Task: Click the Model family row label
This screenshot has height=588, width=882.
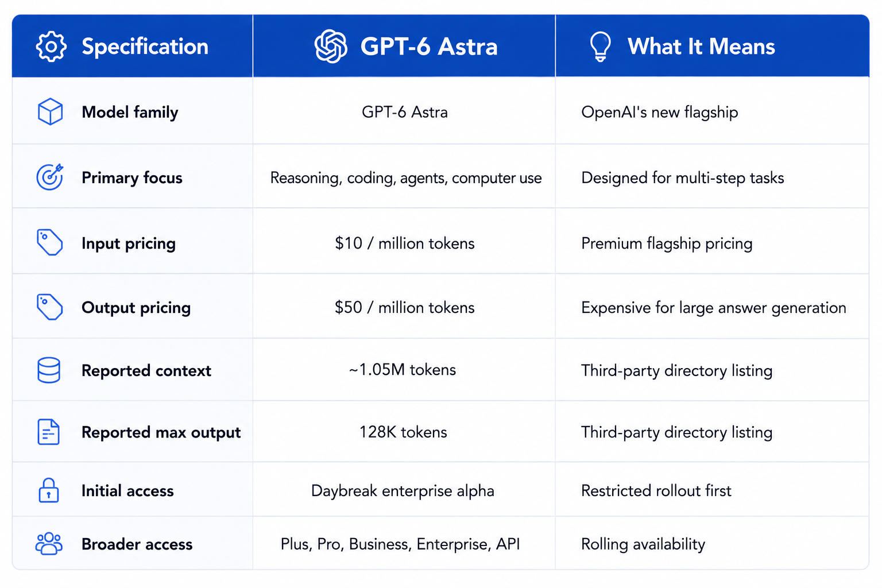Action: pyautogui.click(x=130, y=112)
